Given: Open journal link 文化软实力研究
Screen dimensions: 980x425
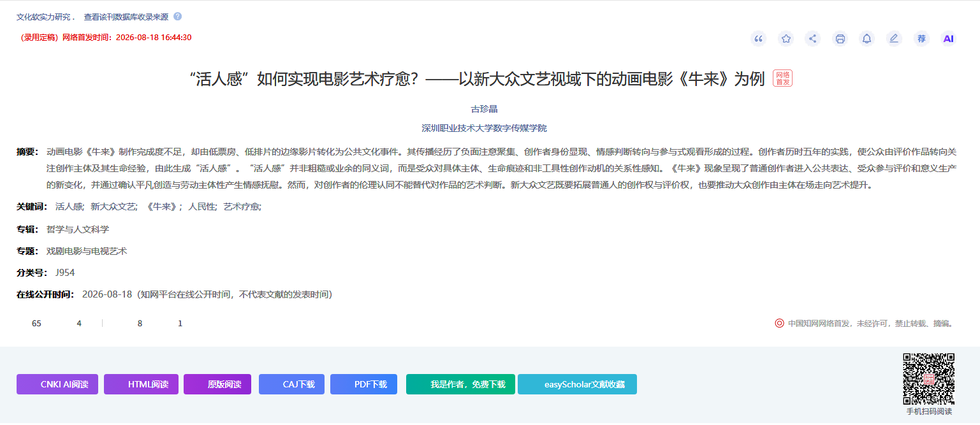Looking at the screenshot, I should coord(43,17).
